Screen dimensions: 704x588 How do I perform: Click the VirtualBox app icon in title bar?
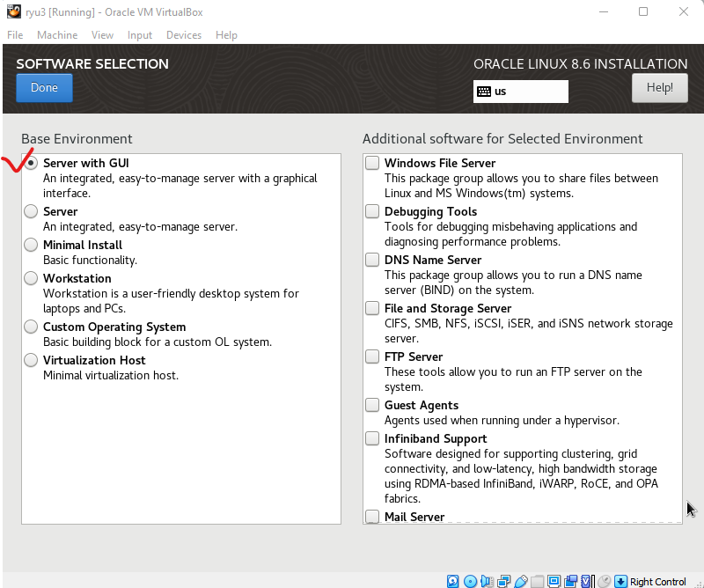pyautogui.click(x=13, y=11)
